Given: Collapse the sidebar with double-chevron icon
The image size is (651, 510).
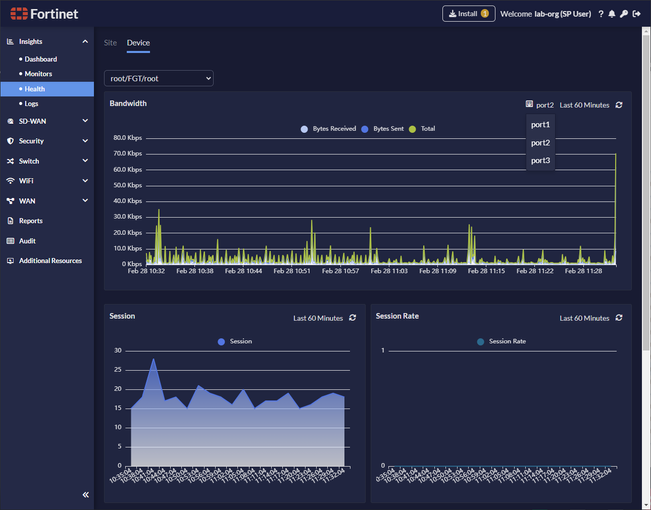Looking at the screenshot, I should pos(85,495).
